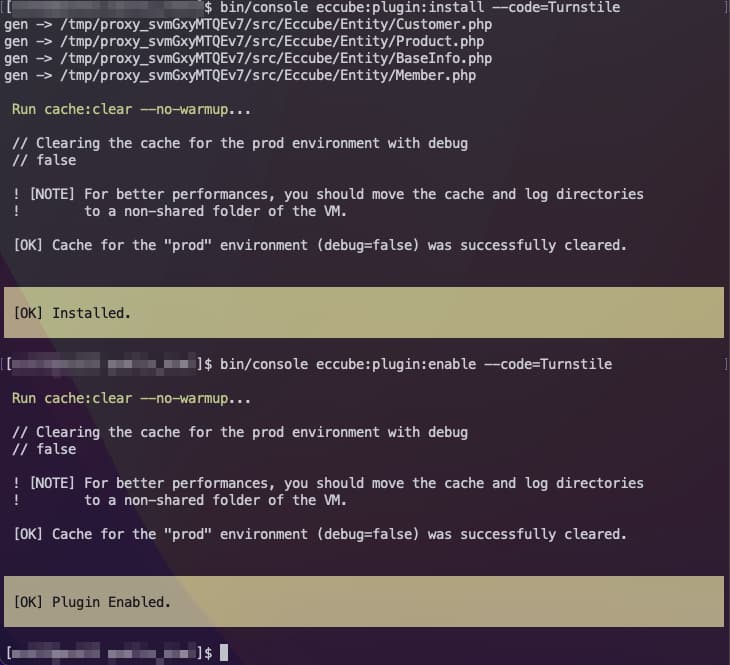Click the BaseInfo.php generated file path

click(276, 59)
